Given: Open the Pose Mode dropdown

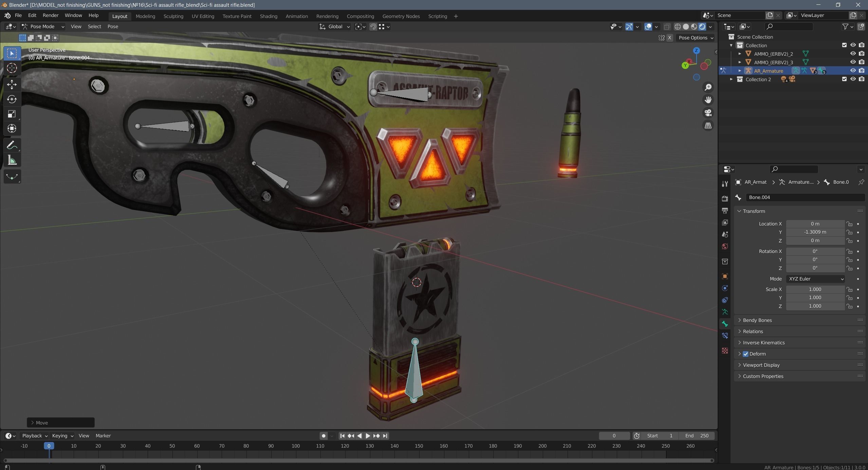Looking at the screenshot, I should (43, 26).
